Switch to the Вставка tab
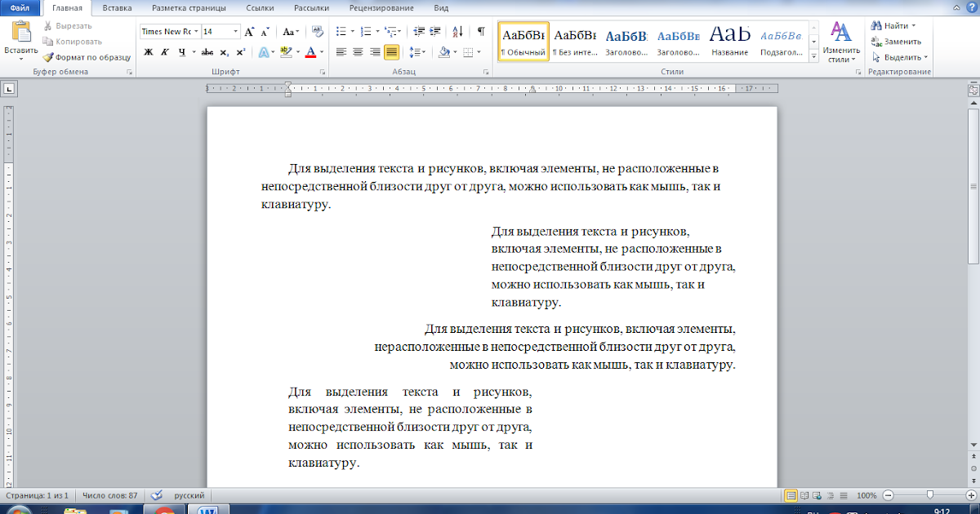 (118, 7)
